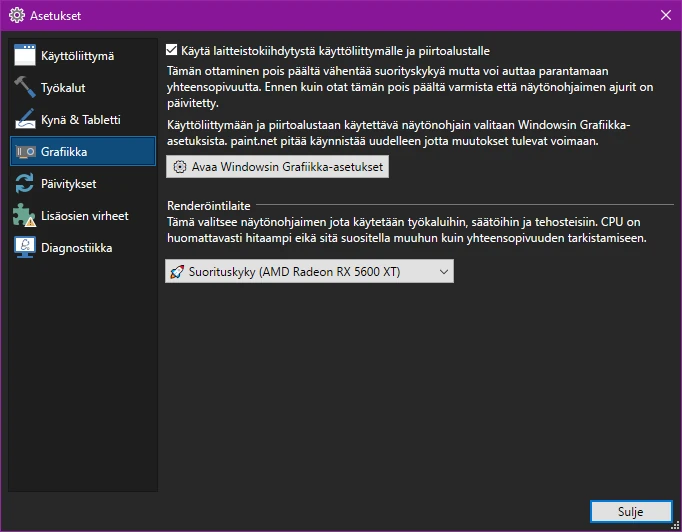This screenshot has height=532, width=682.
Task: Click the monitor icon beside Diagnostiikka
Action: (25, 248)
